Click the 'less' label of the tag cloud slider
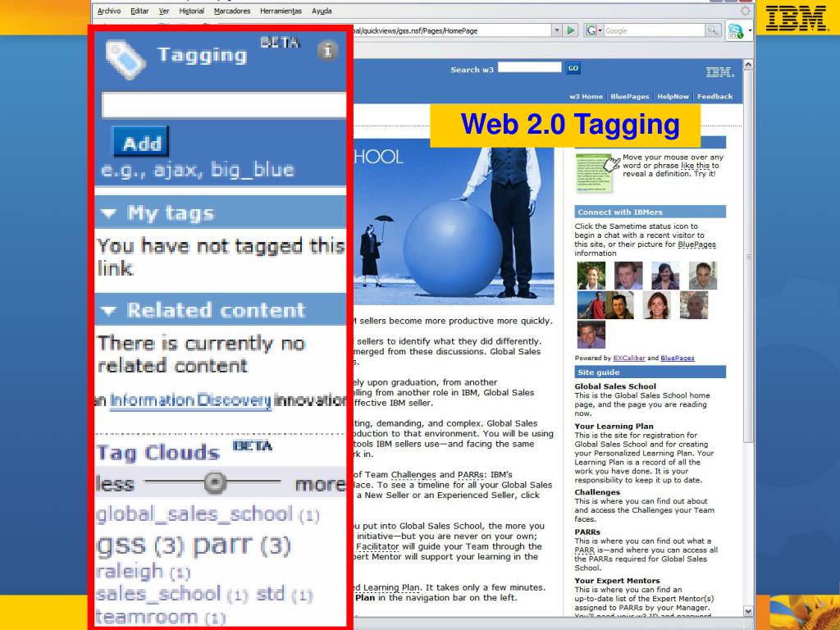The image size is (840, 630). pos(115,484)
